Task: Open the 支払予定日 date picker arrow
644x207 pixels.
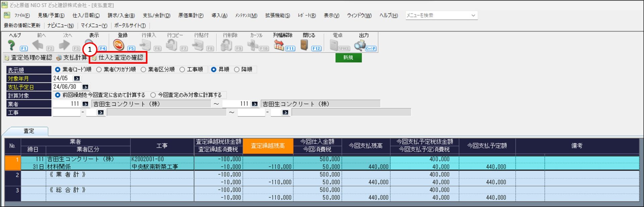Action: coord(85,87)
